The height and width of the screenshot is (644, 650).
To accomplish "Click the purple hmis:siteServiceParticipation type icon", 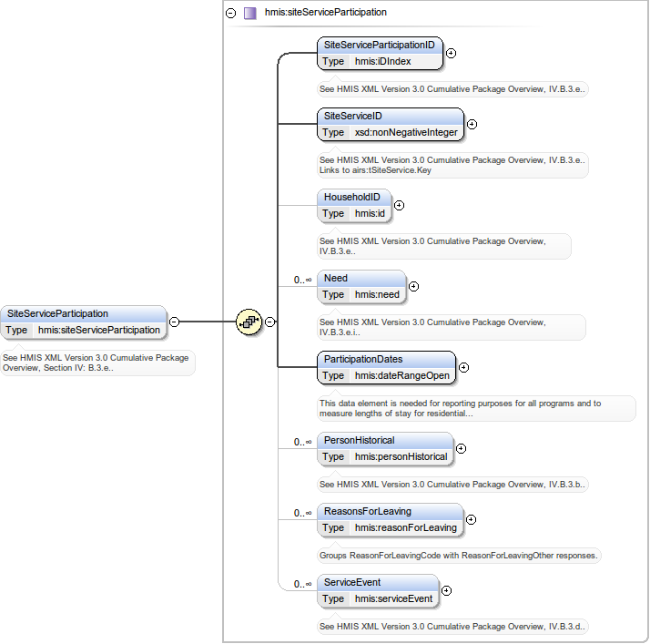I will click(x=249, y=13).
